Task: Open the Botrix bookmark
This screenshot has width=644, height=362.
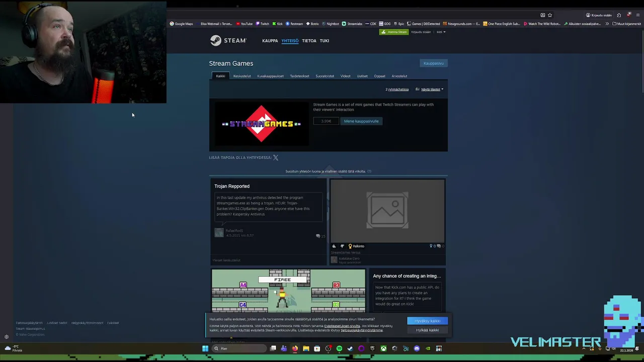Action: click(312, 24)
